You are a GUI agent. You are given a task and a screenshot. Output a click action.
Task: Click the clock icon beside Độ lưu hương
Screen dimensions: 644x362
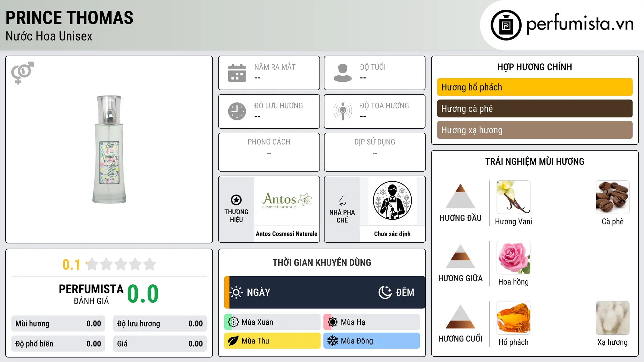237,111
